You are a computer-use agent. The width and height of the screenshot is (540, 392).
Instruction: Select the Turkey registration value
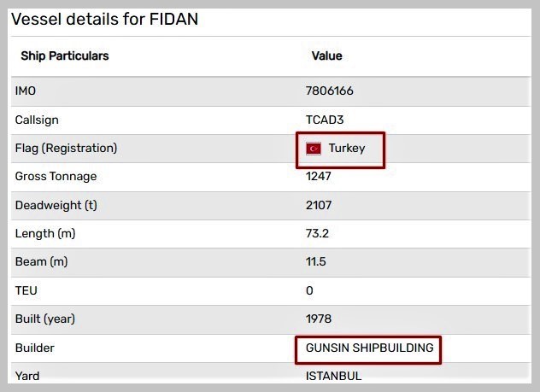[346, 149]
